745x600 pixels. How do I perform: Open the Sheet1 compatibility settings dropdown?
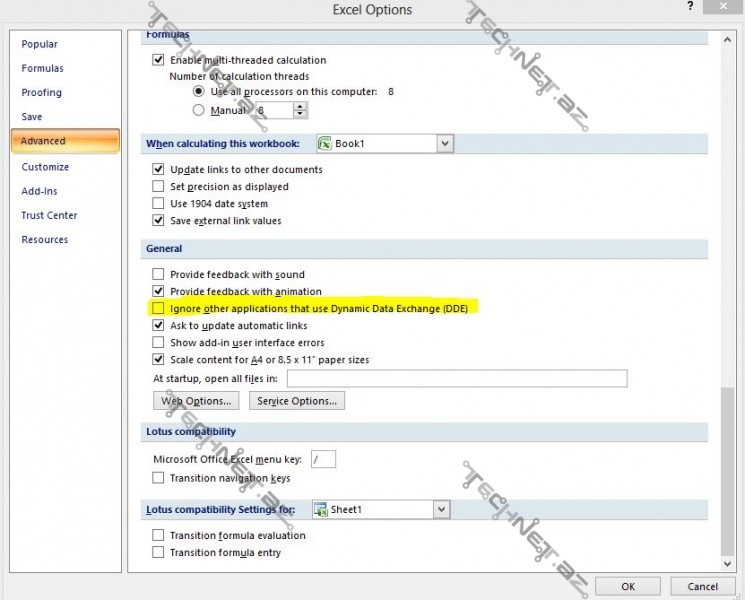441,510
